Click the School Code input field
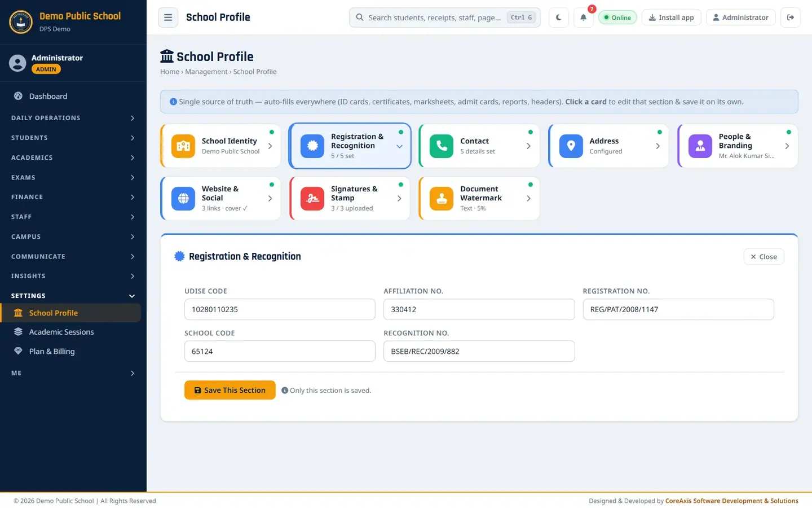The image size is (812, 508). pyautogui.click(x=280, y=351)
